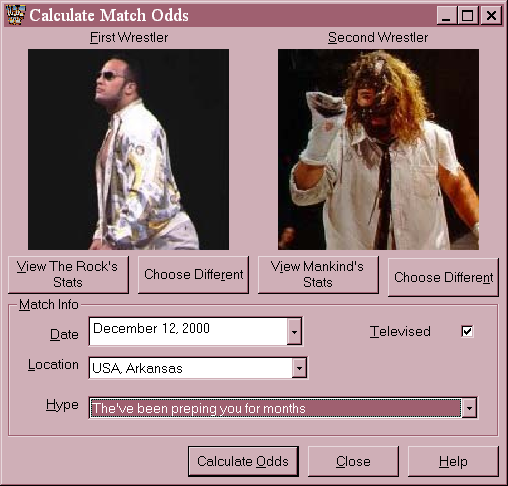The height and width of the screenshot is (486, 508).
Task: Open the Help button
Action: click(x=453, y=461)
